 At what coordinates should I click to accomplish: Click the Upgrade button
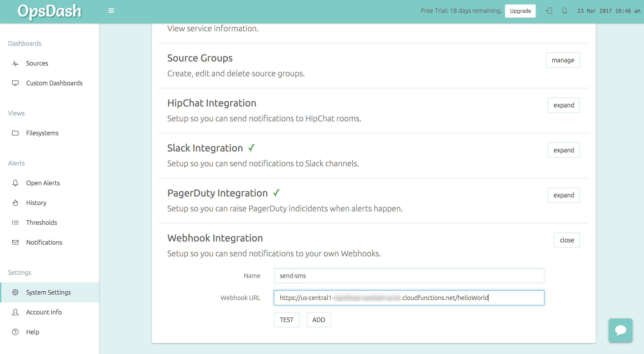tap(520, 11)
